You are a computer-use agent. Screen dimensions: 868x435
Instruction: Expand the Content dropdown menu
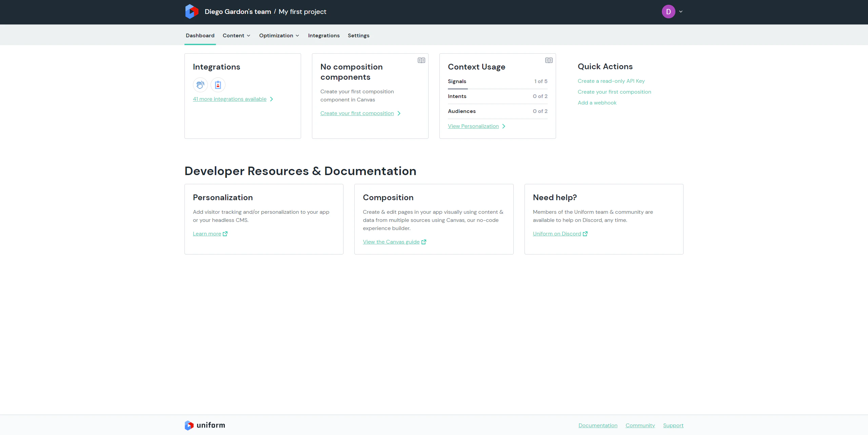click(237, 36)
